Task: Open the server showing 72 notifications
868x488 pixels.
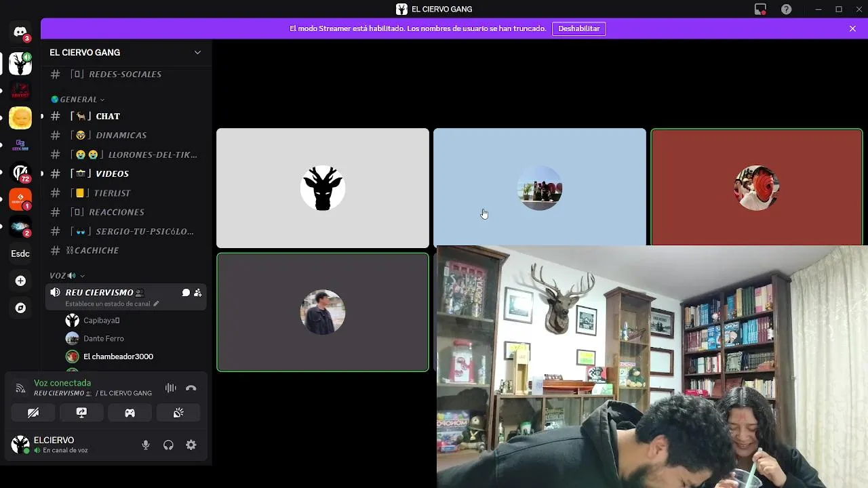Action: pyautogui.click(x=20, y=172)
